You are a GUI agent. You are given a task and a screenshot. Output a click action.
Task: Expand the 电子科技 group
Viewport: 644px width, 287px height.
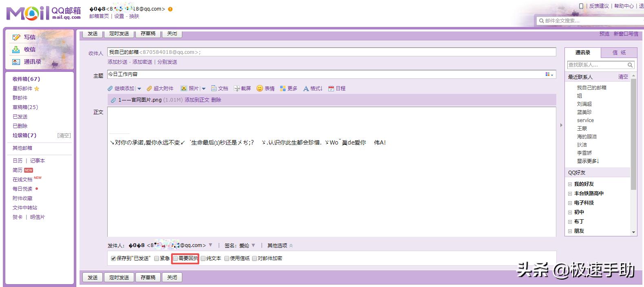pos(570,203)
